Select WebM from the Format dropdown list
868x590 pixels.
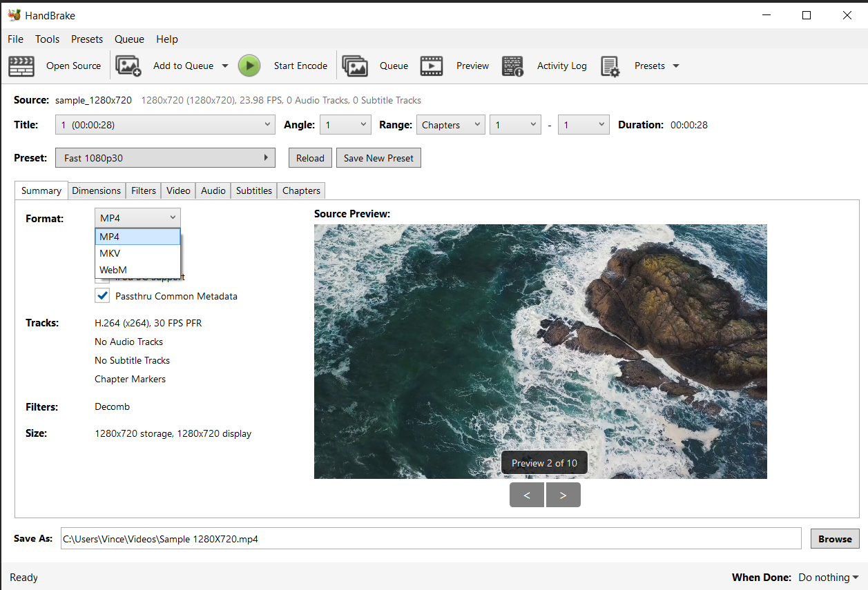pos(113,269)
